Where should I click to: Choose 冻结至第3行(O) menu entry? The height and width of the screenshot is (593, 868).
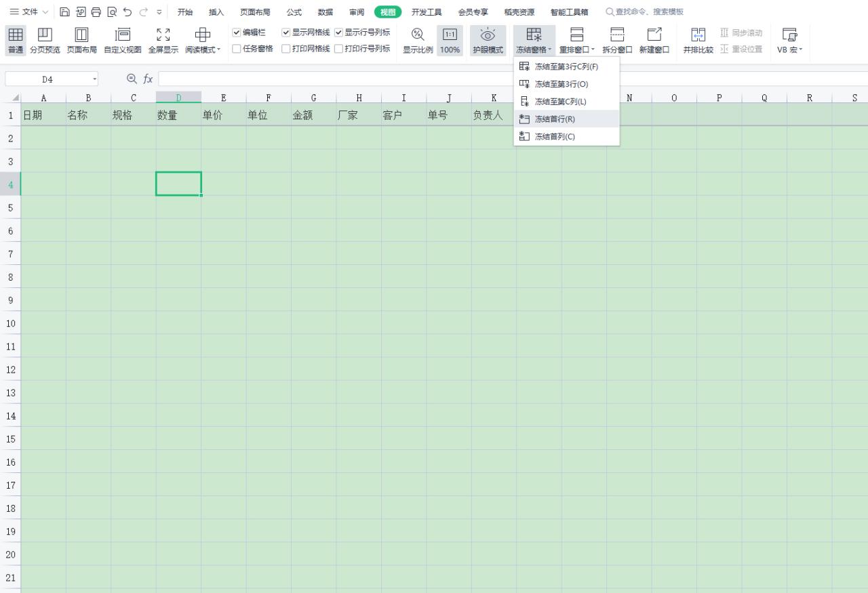point(567,84)
